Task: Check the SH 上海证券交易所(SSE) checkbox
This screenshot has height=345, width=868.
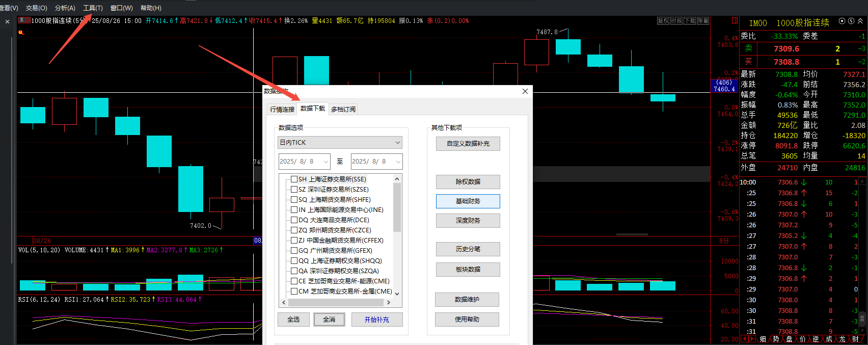Action: click(294, 179)
